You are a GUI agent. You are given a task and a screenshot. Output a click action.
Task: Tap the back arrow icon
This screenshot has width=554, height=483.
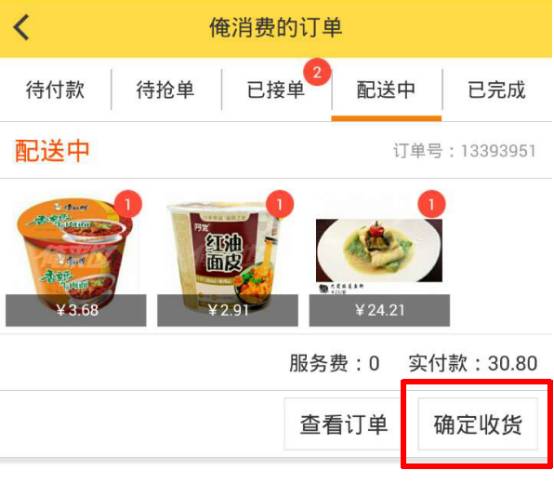pyautogui.click(x=21, y=27)
